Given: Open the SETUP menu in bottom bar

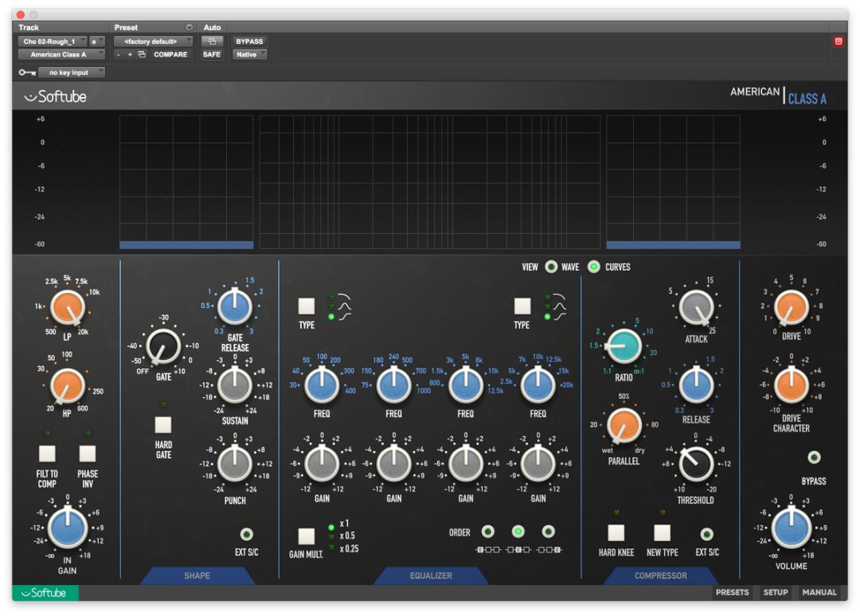Looking at the screenshot, I should click(x=776, y=592).
